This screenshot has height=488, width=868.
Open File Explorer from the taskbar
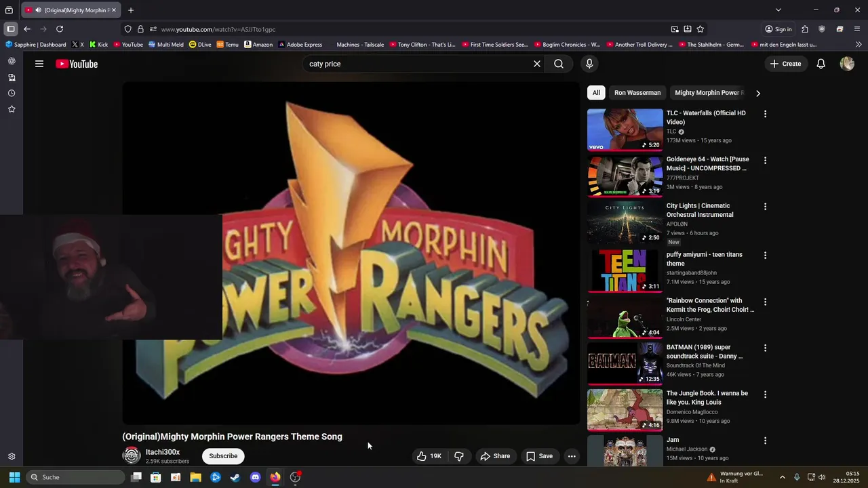195,477
